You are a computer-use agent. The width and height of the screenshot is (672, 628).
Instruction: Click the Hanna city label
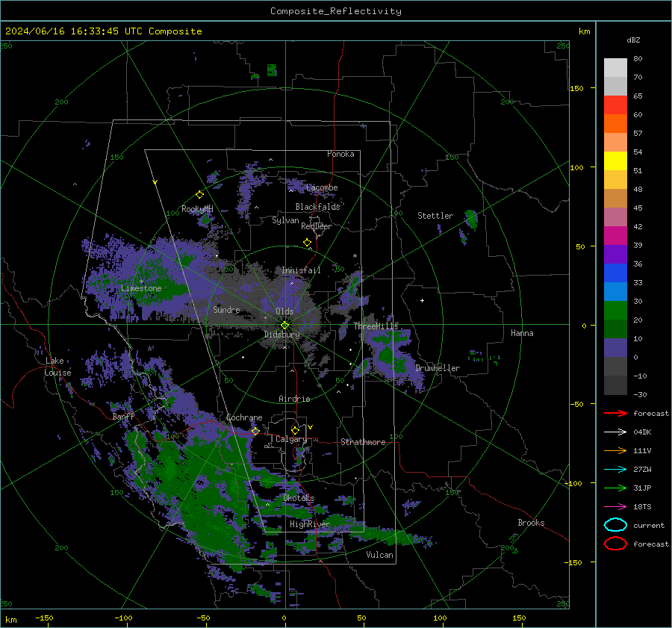[522, 333]
